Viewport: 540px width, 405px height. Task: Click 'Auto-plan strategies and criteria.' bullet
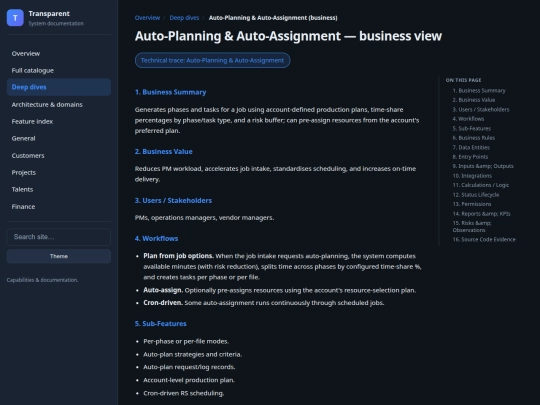pyautogui.click(x=193, y=354)
